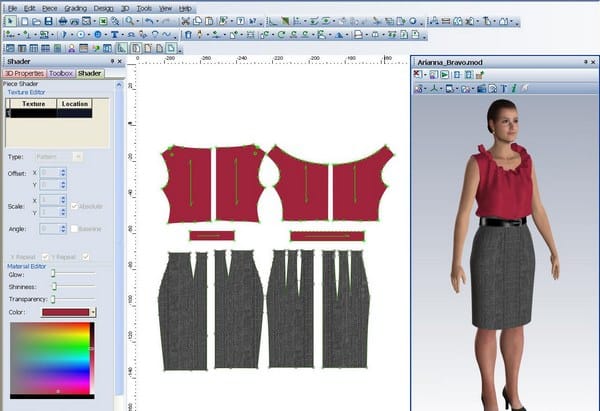Open the Type dropdown in Shader panel
This screenshot has height=411, width=600.
[78, 157]
